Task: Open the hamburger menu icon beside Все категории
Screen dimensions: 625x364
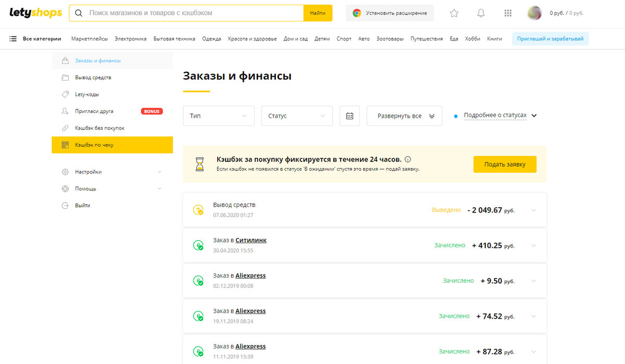Action: pyautogui.click(x=13, y=39)
